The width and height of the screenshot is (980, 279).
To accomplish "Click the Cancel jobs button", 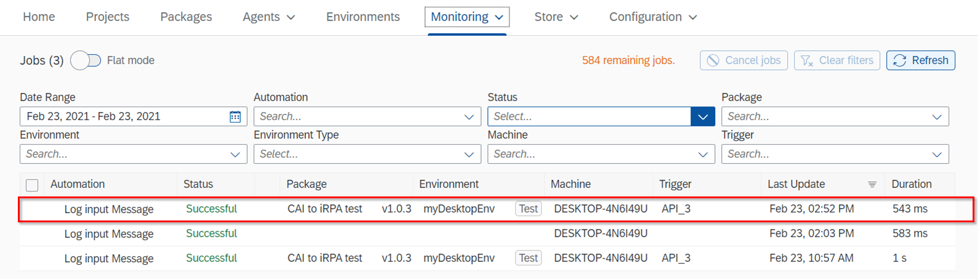I will 743,60.
